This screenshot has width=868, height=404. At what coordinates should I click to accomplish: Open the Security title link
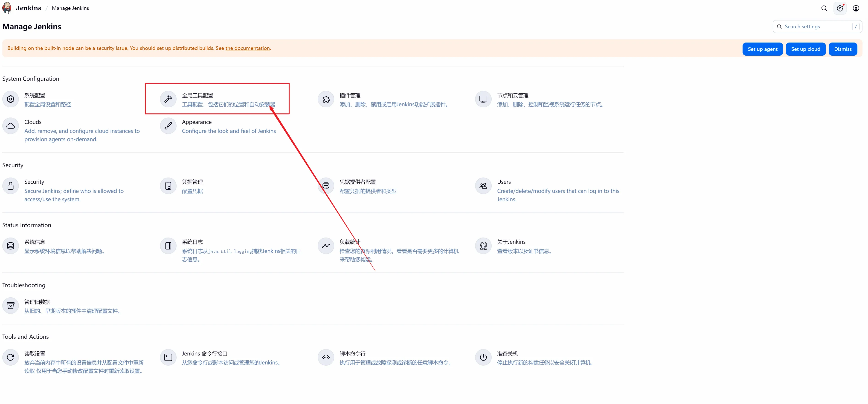point(34,182)
